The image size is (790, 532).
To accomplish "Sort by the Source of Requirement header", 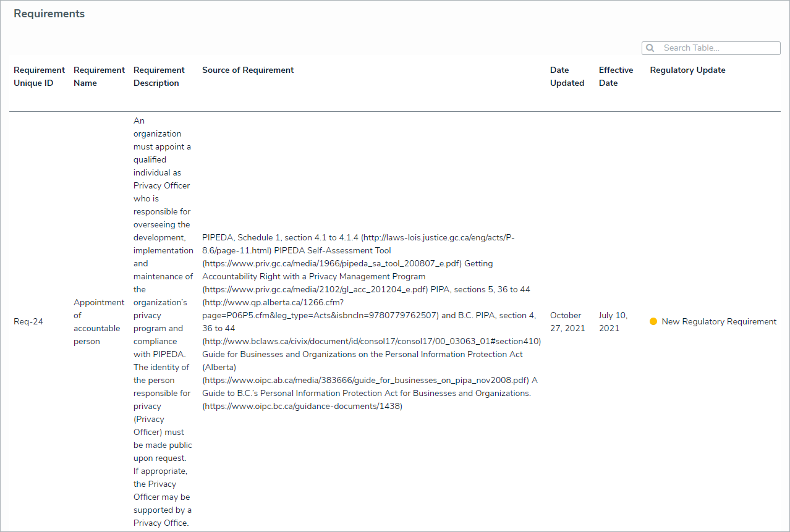I will (248, 70).
